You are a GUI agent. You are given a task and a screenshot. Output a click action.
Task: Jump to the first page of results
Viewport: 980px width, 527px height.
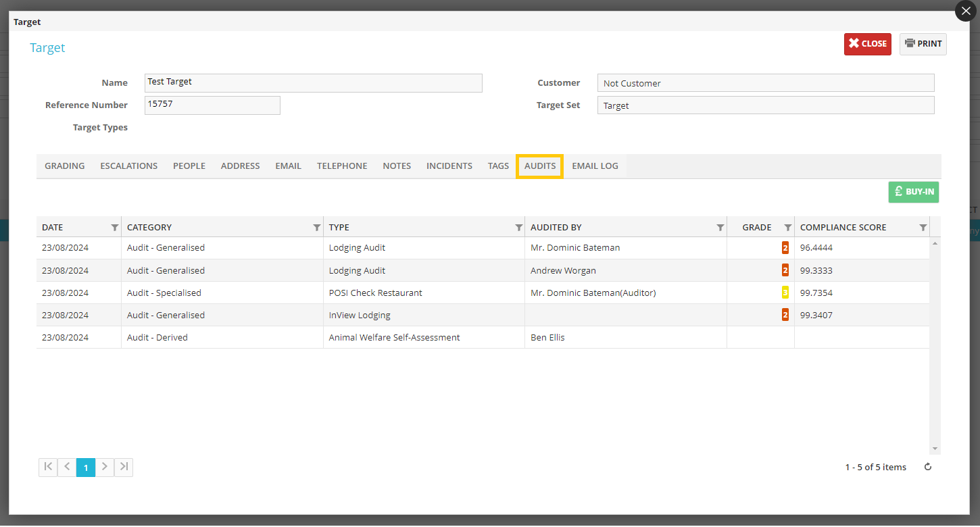[x=48, y=467]
